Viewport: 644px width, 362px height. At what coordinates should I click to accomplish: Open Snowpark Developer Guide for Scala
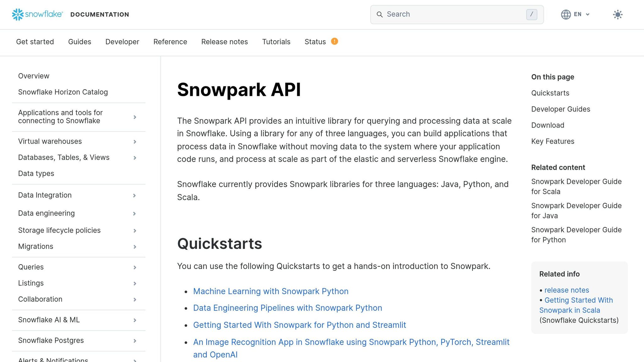[x=576, y=187]
